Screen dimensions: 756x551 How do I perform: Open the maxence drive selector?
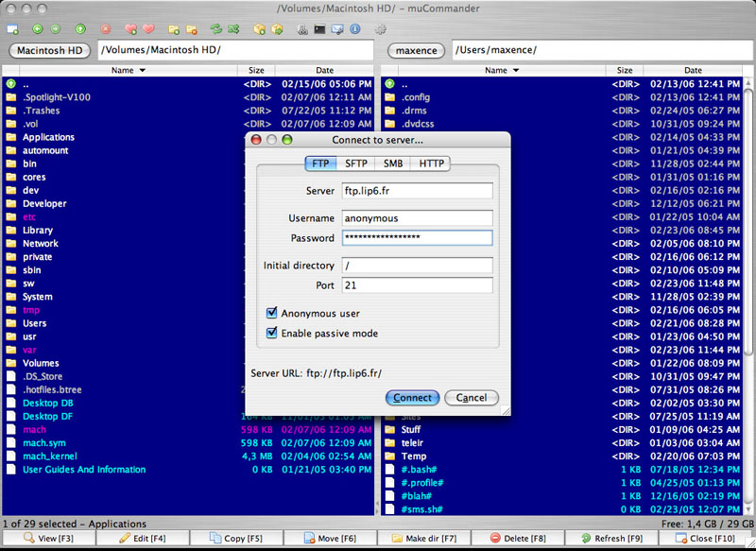416,51
